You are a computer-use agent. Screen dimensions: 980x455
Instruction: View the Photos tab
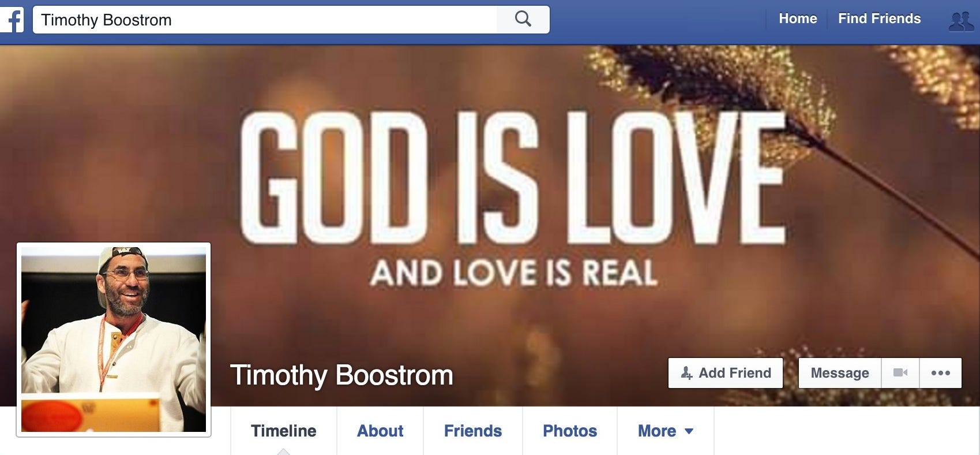570,431
